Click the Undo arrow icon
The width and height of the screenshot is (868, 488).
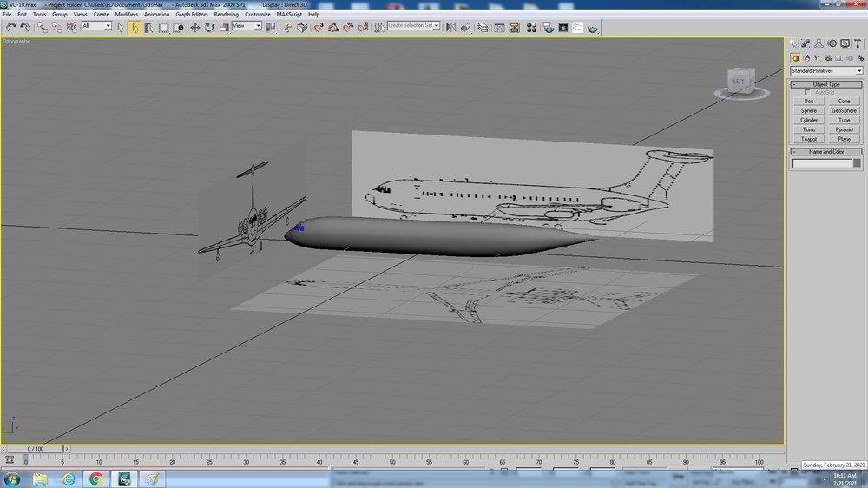10,28
